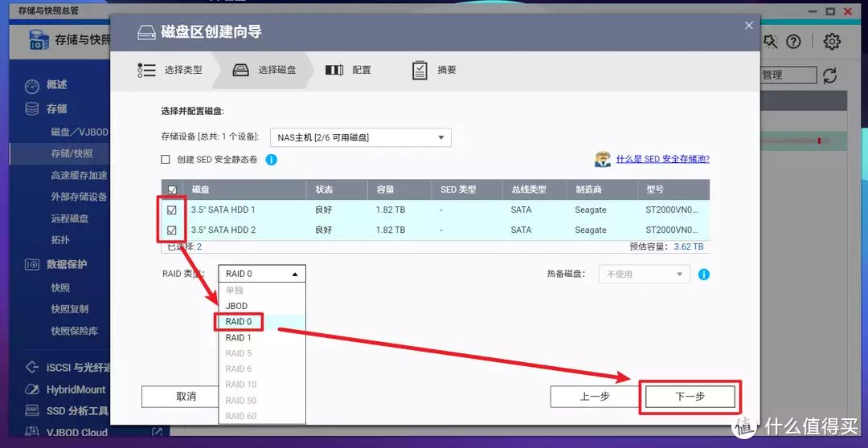Click the disk icon beside wizard title

tap(146, 32)
